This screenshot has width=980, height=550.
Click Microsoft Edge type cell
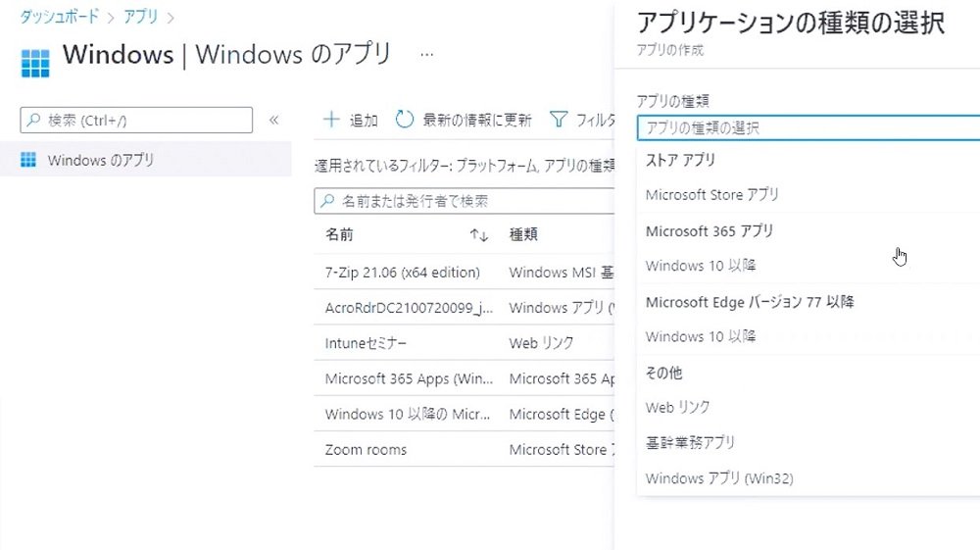(562, 415)
